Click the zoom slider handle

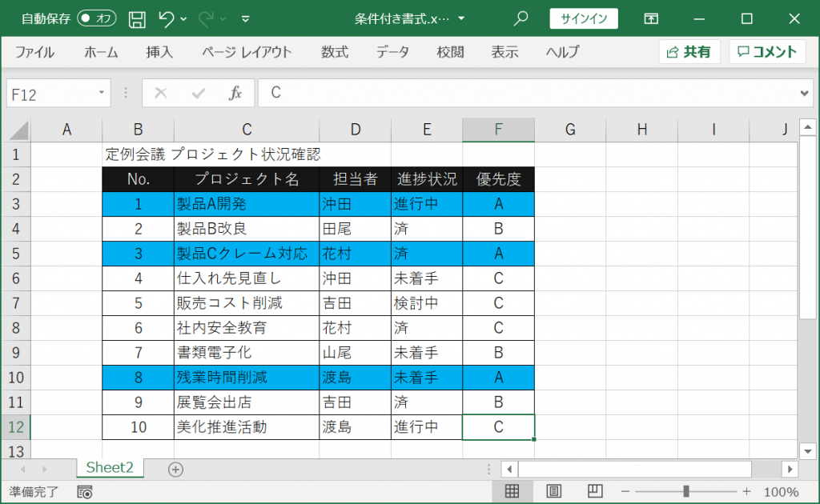coord(686,491)
